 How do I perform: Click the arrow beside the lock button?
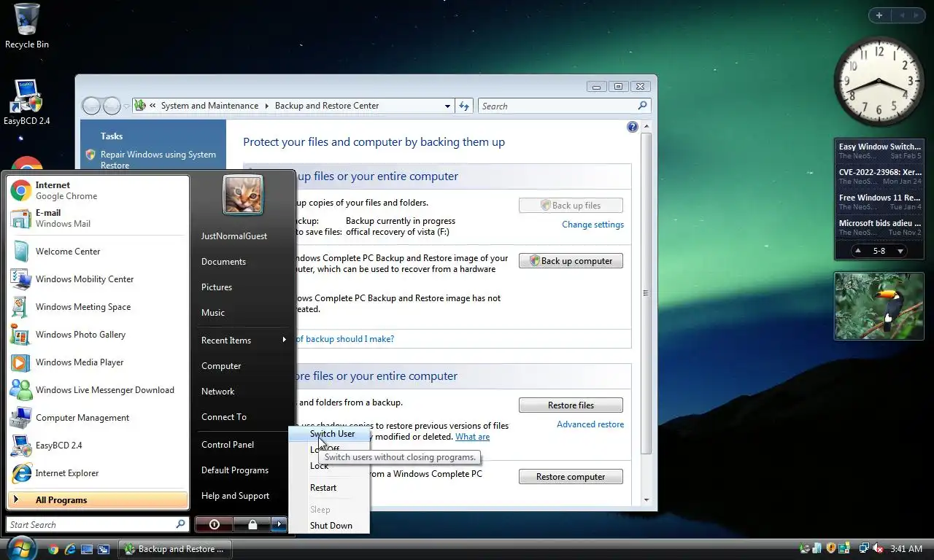coord(279,524)
